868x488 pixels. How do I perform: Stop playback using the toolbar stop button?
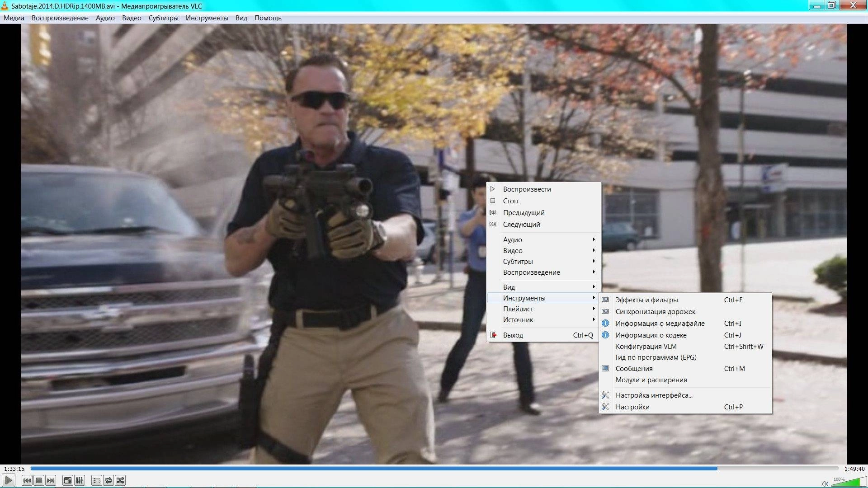pos(39,480)
